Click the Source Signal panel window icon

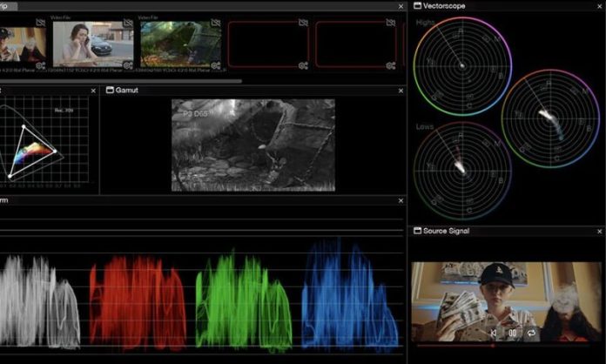click(x=418, y=231)
